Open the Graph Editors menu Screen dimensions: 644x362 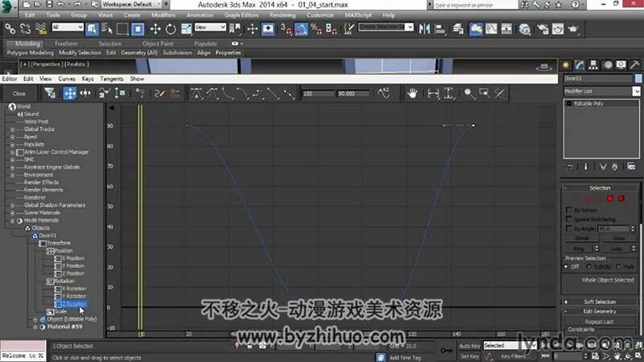242,15
